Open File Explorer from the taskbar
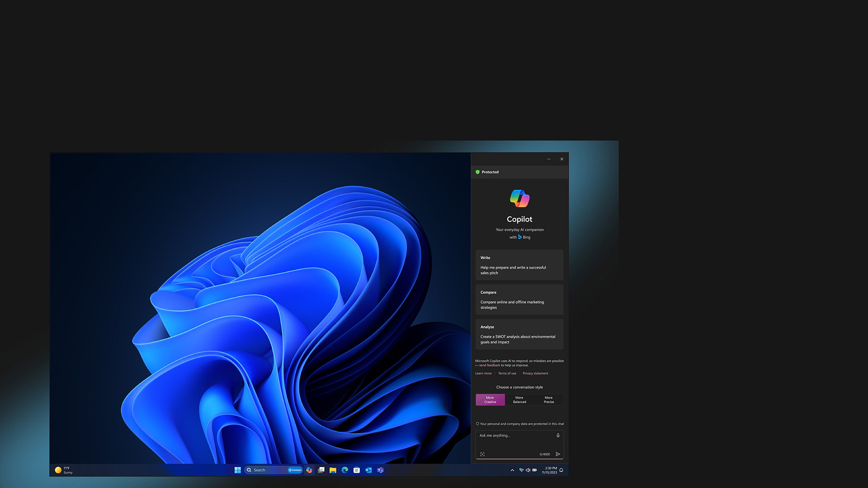 pyautogui.click(x=333, y=470)
